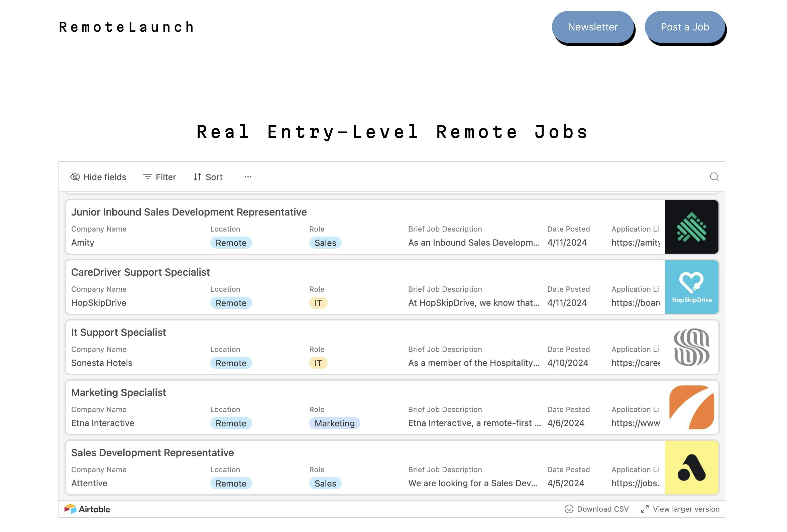787x532 pixels.
Task: Click the Marketing role tag for Etna Interactive
Action: 334,423
